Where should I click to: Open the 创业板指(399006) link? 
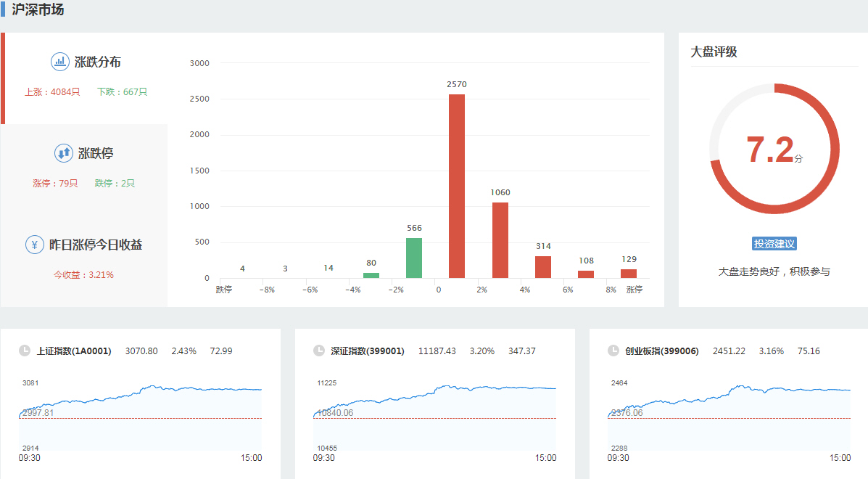pos(662,351)
